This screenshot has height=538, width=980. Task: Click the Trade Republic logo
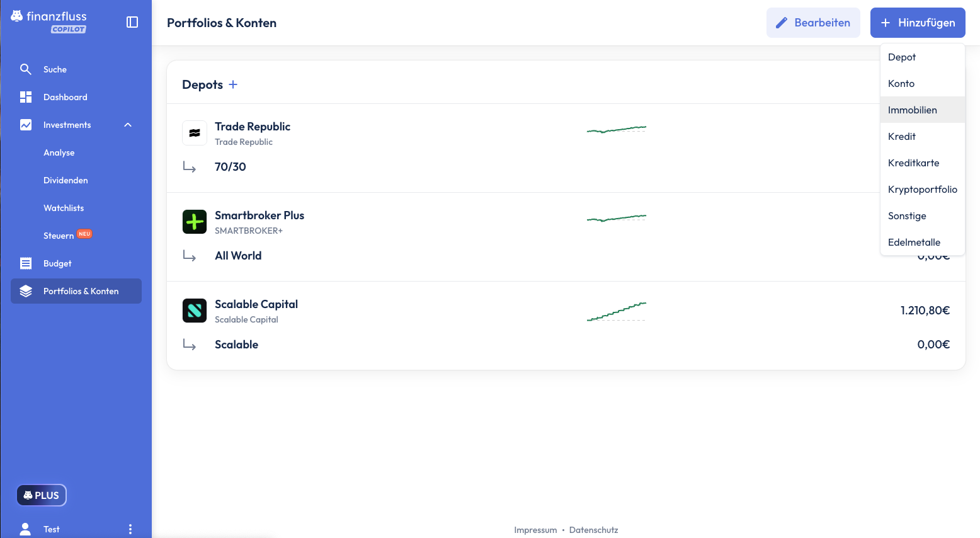click(195, 133)
